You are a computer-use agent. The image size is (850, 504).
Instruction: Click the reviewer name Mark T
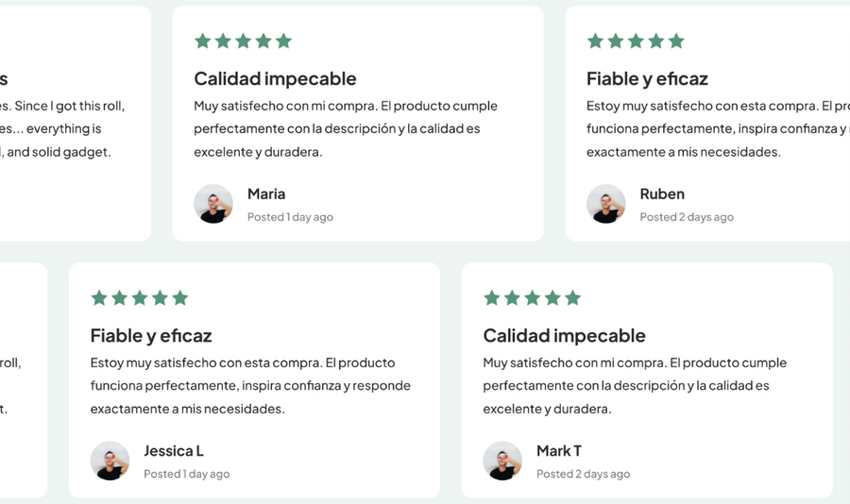pyautogui.click(x=559, y=450)
